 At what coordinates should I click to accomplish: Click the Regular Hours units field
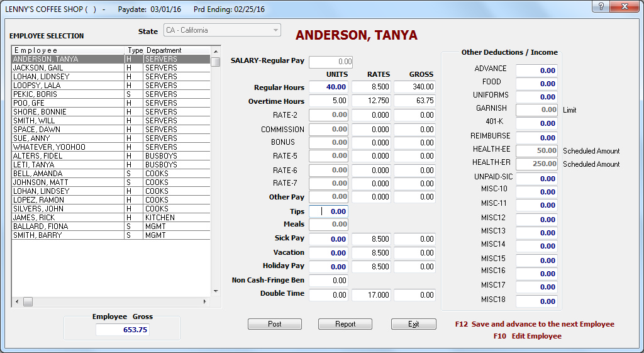[x=328, y=87]
